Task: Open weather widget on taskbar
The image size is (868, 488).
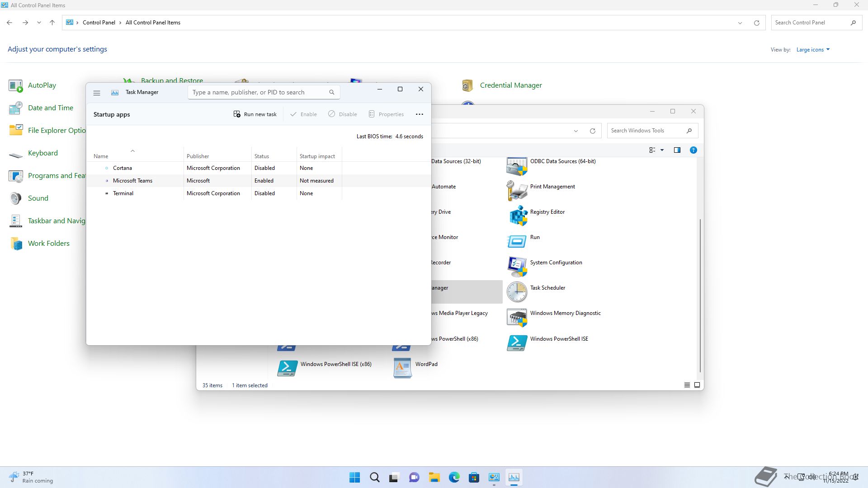Action: (31, 477)
